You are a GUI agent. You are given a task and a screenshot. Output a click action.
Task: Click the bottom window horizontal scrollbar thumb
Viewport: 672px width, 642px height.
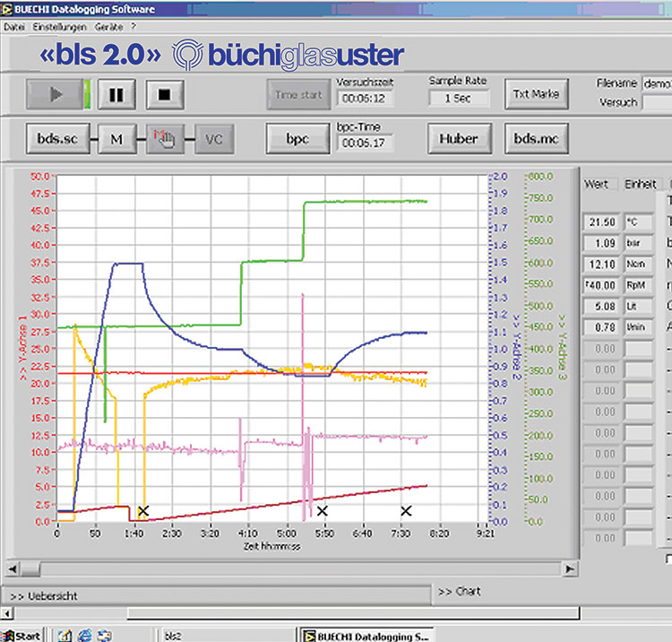tap(354, 613)
